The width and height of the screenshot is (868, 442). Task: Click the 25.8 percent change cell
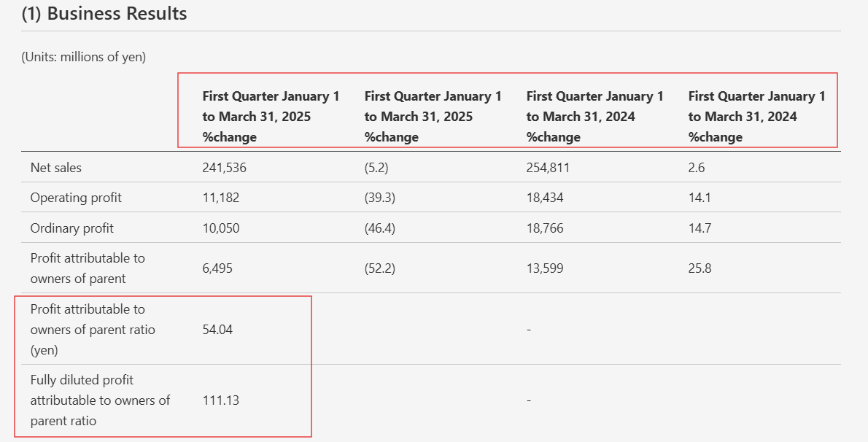tap(700, 268)
